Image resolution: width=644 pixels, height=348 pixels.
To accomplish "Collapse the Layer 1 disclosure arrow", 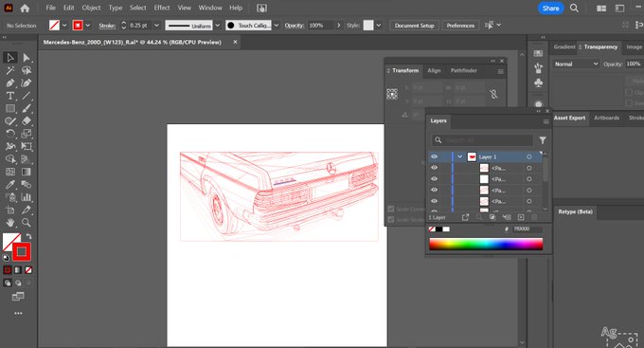I will (x=460, y=156).
